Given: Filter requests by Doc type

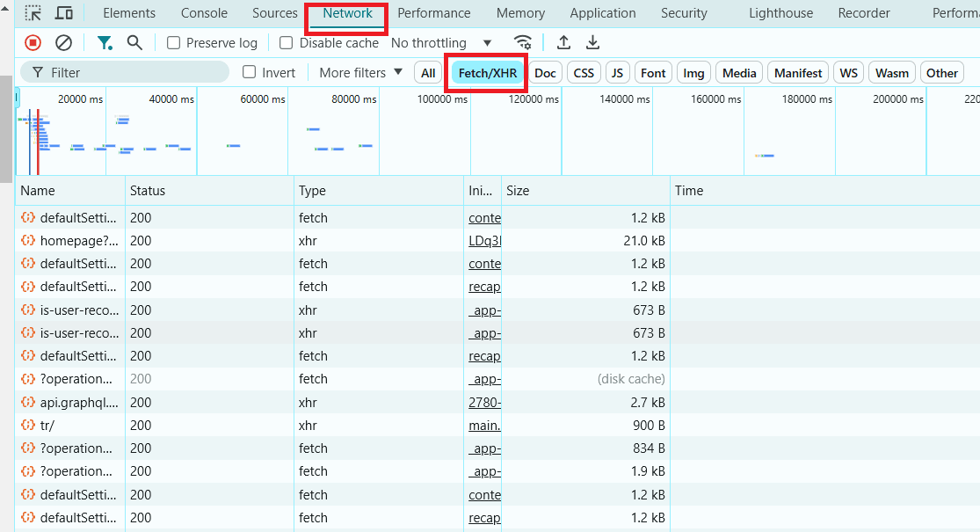Looking at the screenshot, I should point(545,72).
